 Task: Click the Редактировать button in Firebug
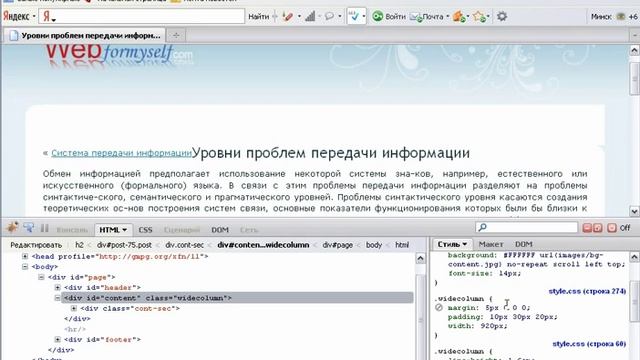pos(36,245)
